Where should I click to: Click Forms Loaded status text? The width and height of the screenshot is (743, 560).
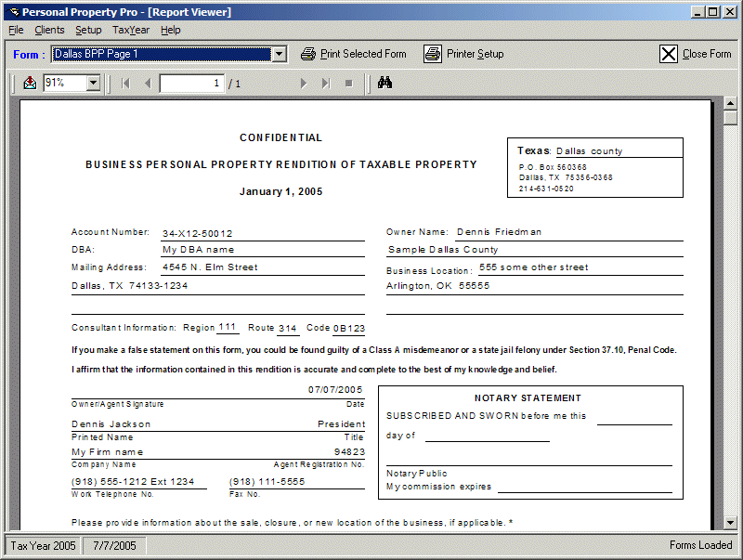[700, 545]
